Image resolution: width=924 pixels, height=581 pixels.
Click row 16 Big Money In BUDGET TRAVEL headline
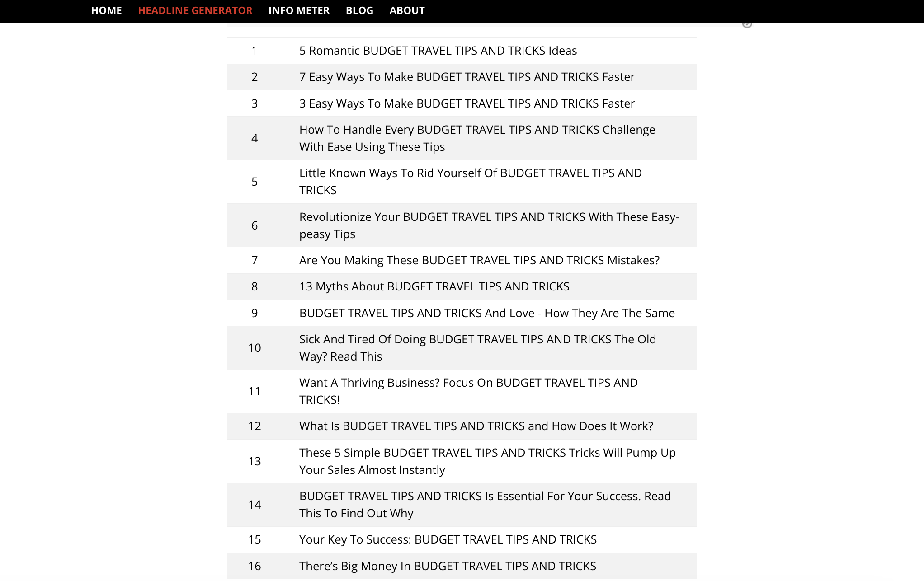coord(448,566)
